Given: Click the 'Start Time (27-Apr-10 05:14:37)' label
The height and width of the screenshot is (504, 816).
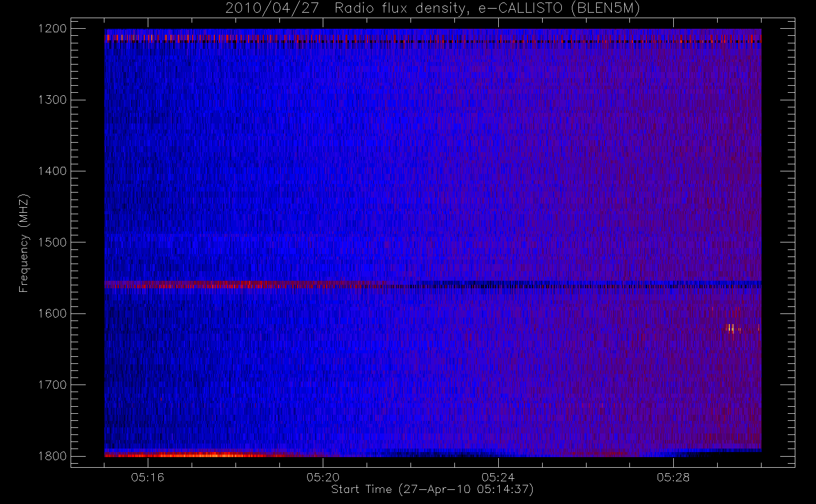Looking at the screenshot, I should click(432, 489).
